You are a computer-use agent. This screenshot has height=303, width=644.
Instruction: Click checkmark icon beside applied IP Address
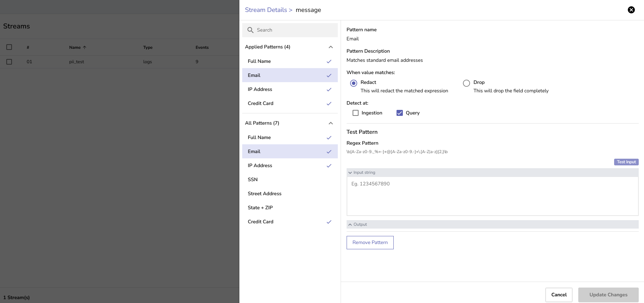click(x=329, y=90)
